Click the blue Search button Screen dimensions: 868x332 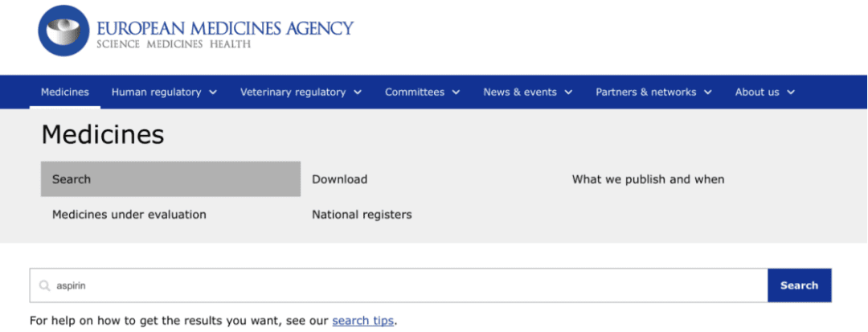(800, 285)
